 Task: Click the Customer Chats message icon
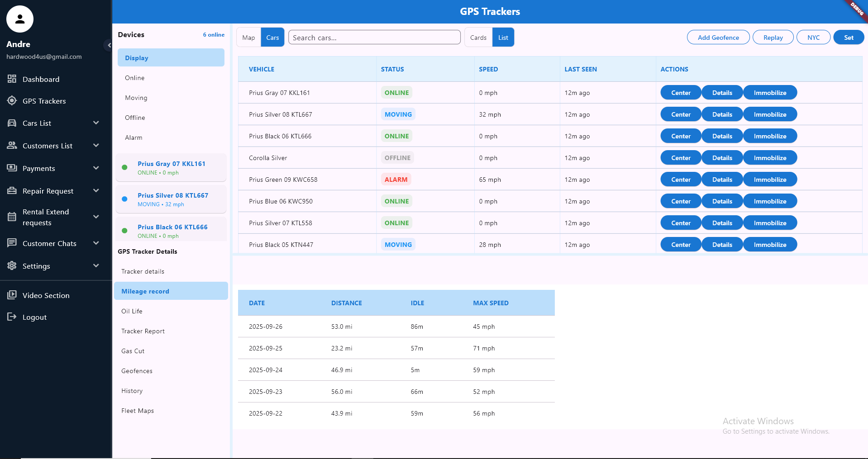pyautogui.click(x=12, y=243)
